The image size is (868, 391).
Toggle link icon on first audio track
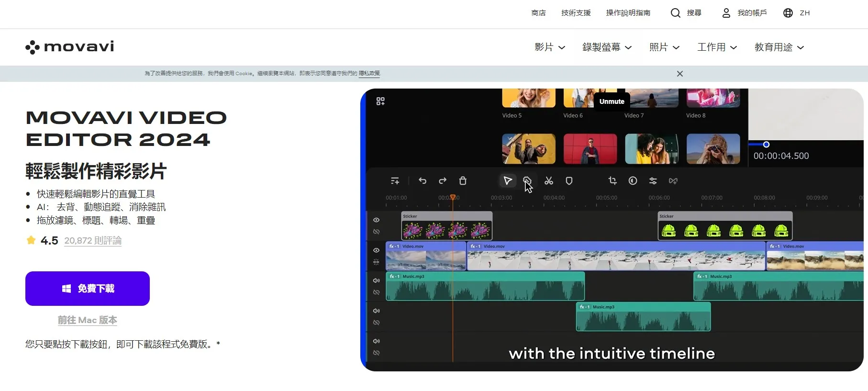(376, 292)
